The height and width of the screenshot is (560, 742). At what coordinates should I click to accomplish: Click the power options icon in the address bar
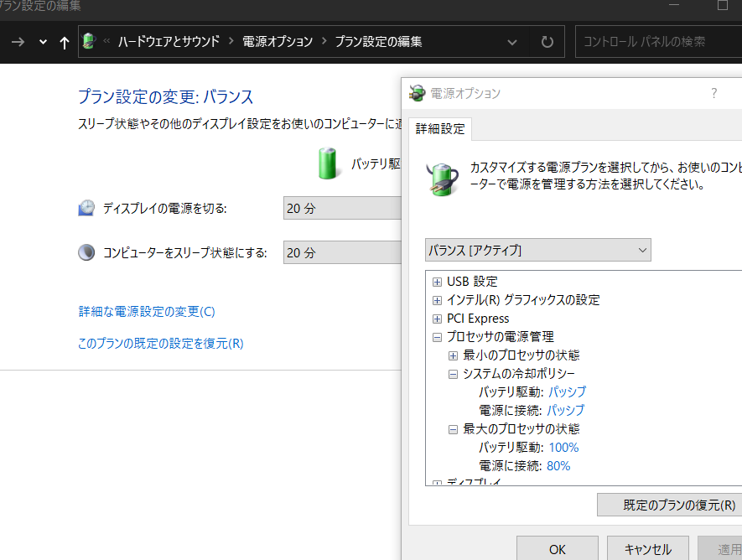pos(89,41)
